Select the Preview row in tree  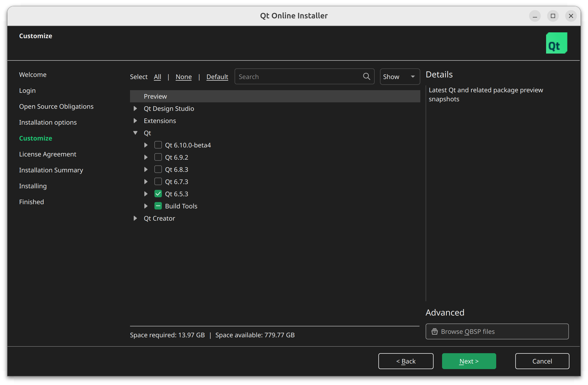tap(275, 96)
